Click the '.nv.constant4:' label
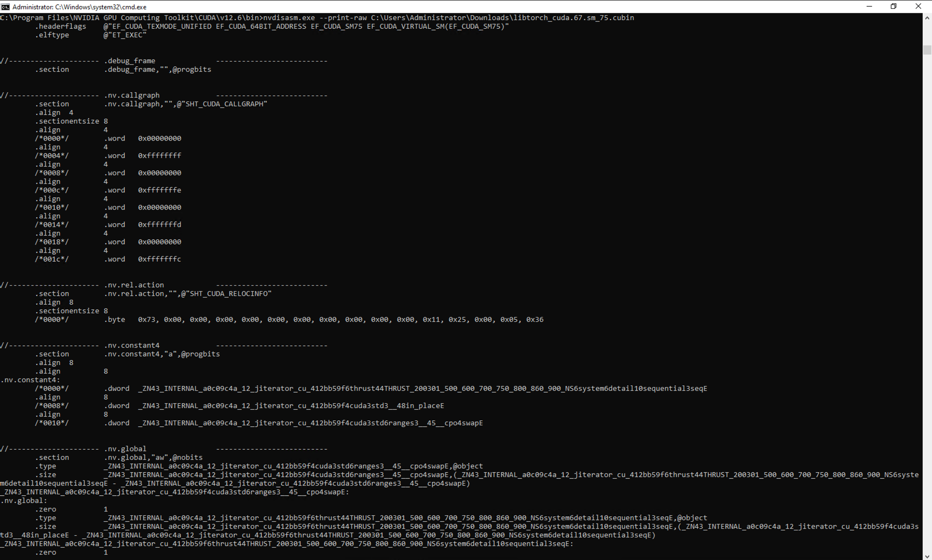 click(30, 380)
